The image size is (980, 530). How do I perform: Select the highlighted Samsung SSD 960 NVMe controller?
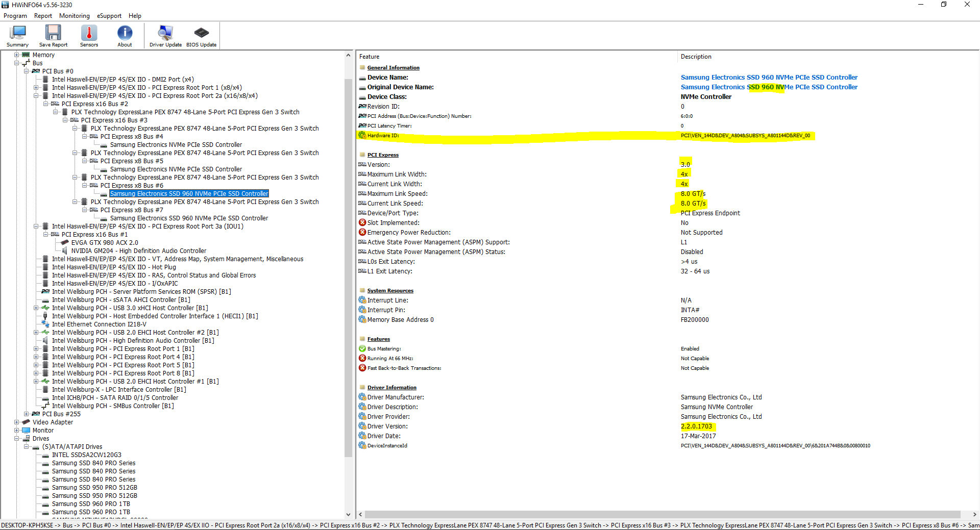tap(189, 193)
